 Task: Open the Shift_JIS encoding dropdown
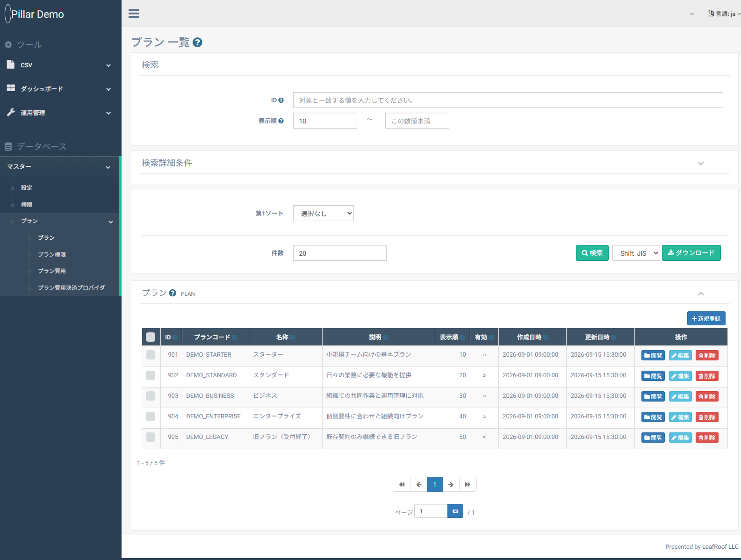pyautogui.click(x=636, y=253)
